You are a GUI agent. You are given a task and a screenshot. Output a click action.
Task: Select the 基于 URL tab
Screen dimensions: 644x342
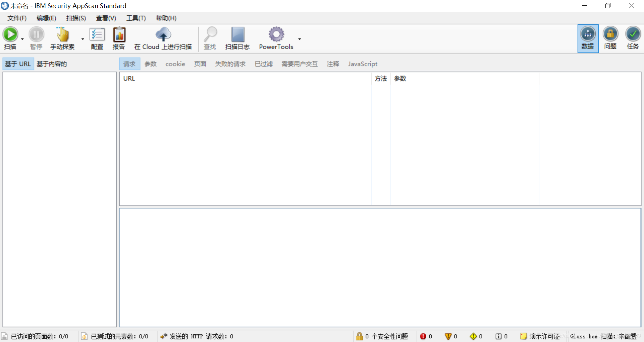18,64
